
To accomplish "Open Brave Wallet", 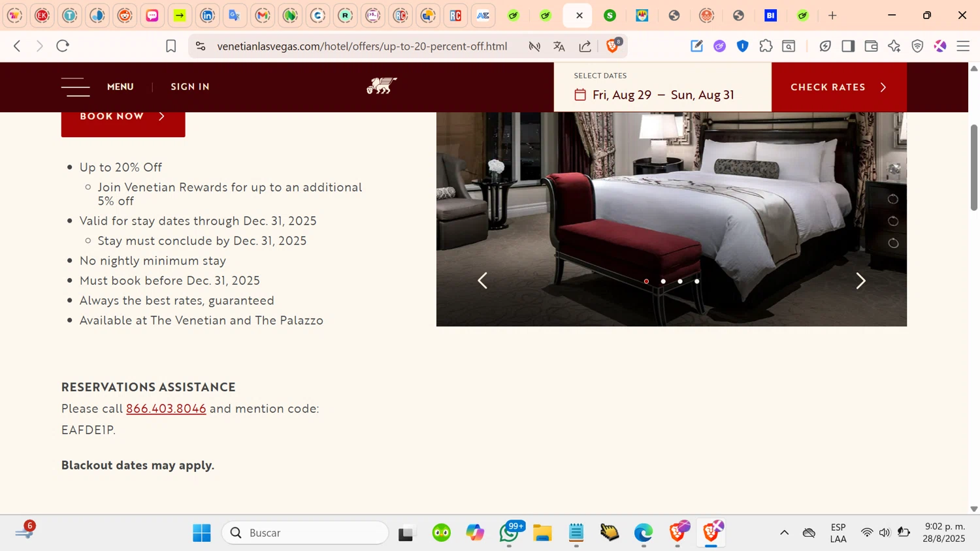I will (871, 46).
